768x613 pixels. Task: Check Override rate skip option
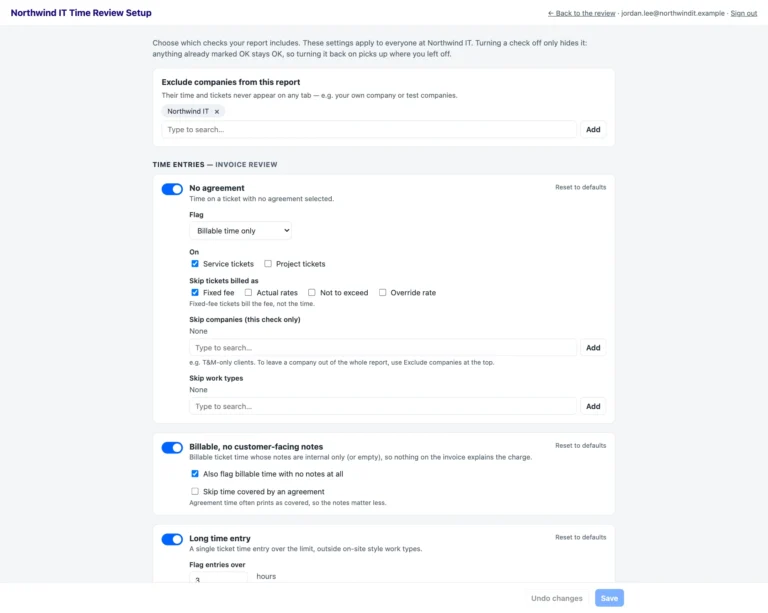383,292
